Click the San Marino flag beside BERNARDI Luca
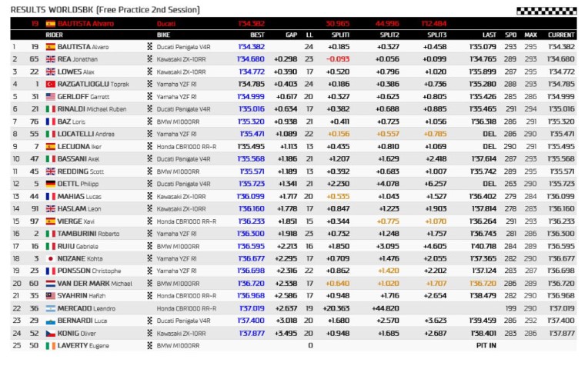Viewport: 588px width, 369px height. (50, 321)
